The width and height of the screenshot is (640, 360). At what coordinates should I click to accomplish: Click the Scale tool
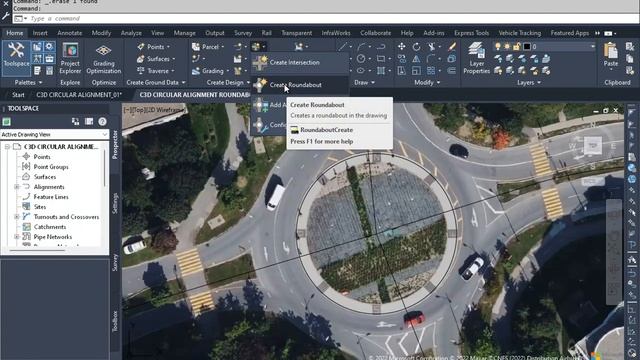pyautogui.click(x=416, y=71)
